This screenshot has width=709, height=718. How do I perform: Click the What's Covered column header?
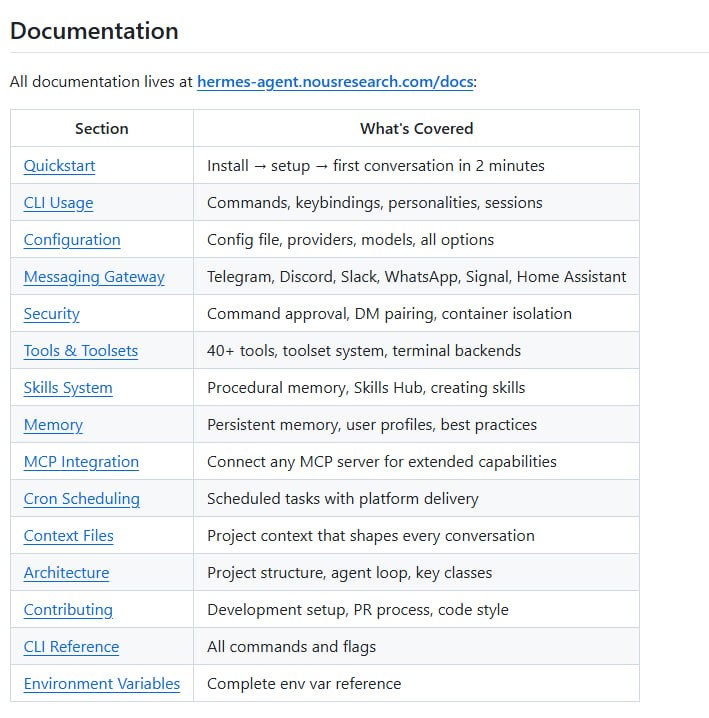pyautogui.click(x=416, y=129)
